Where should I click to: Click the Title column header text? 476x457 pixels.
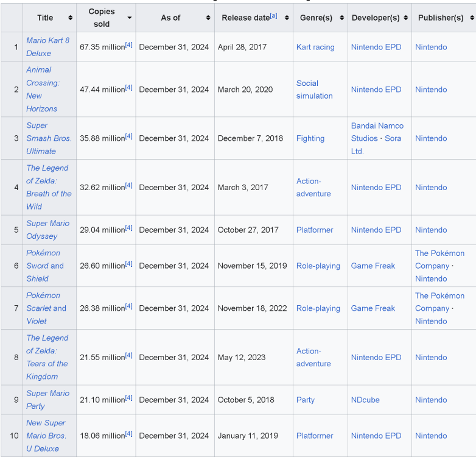[45, 18]
